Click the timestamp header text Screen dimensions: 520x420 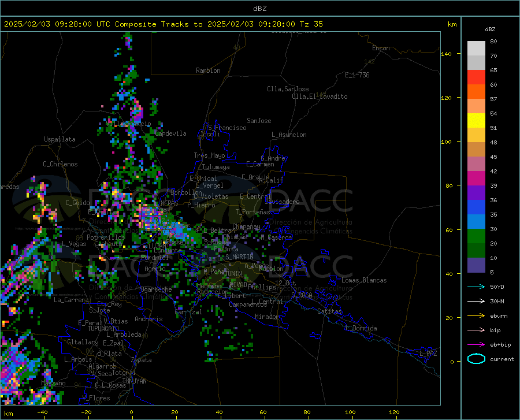[163, 24]
